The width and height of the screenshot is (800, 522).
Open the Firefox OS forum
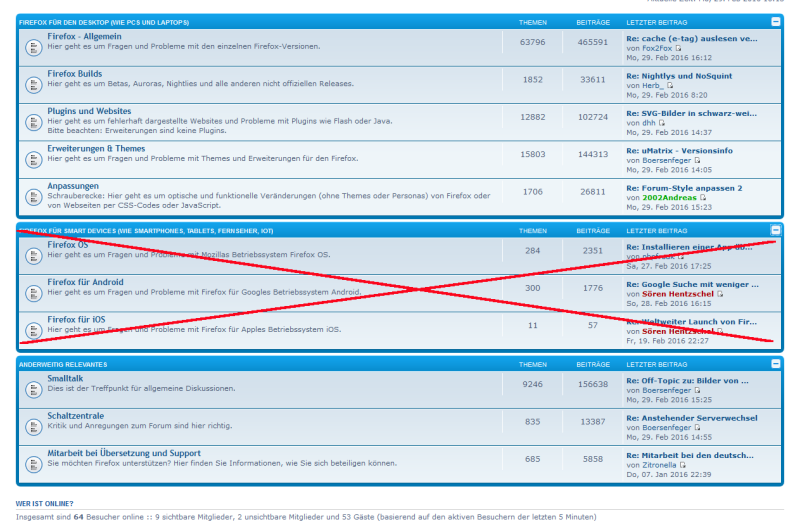pyautogui.click(x=68, y=244)
